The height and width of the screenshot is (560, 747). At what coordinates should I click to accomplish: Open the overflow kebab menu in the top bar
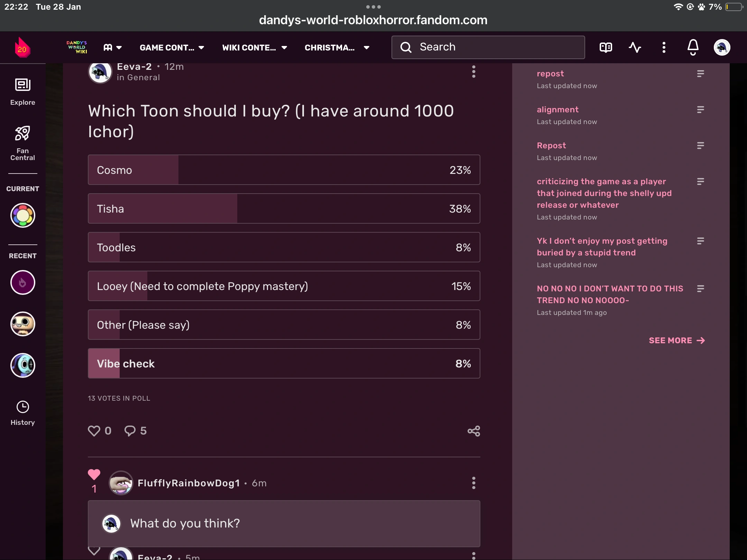[663, 47]
